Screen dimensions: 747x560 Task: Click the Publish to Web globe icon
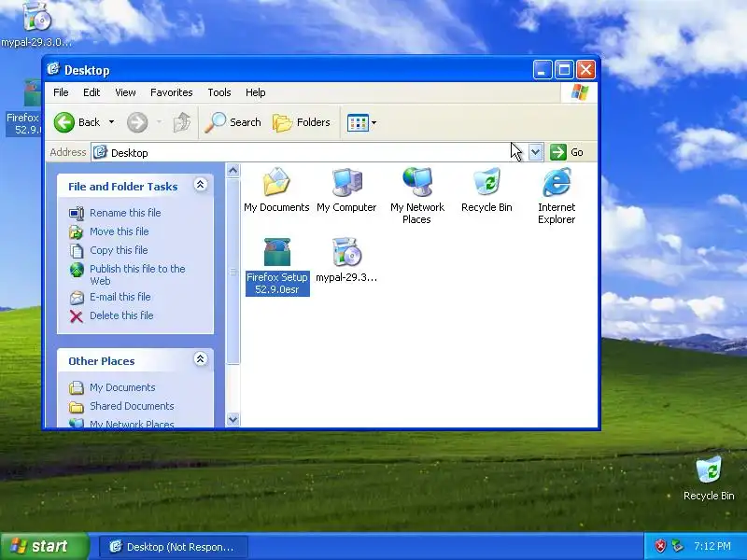[x=77, y=270]
